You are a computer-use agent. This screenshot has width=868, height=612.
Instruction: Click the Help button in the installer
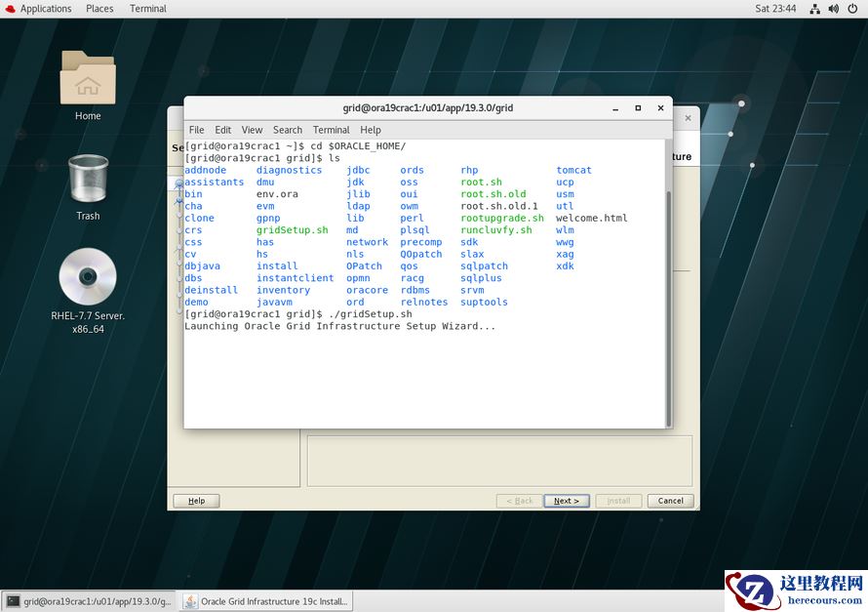195,500
